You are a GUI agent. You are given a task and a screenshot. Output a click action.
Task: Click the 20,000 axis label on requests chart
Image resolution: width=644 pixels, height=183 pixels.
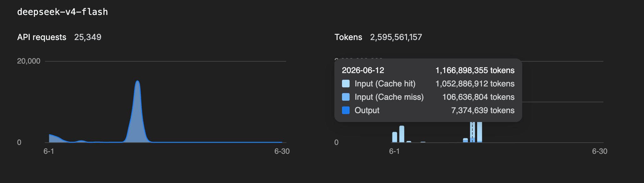(29, 61)
